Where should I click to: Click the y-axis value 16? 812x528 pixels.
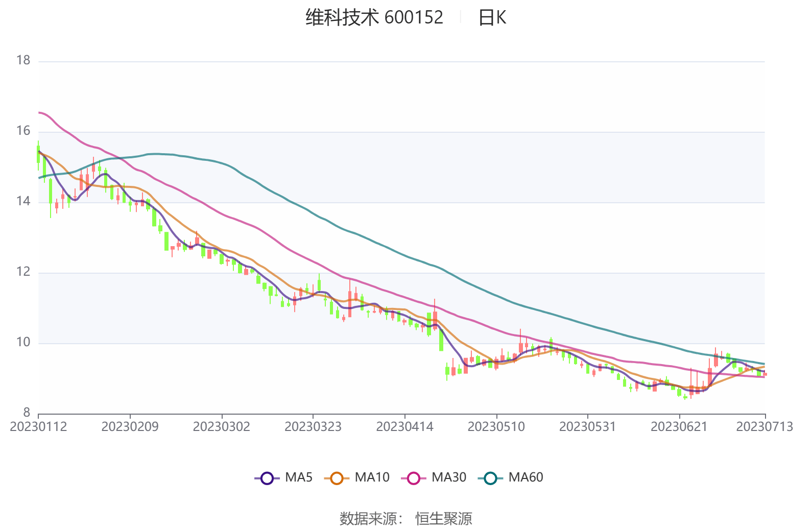tap(23, 131)
